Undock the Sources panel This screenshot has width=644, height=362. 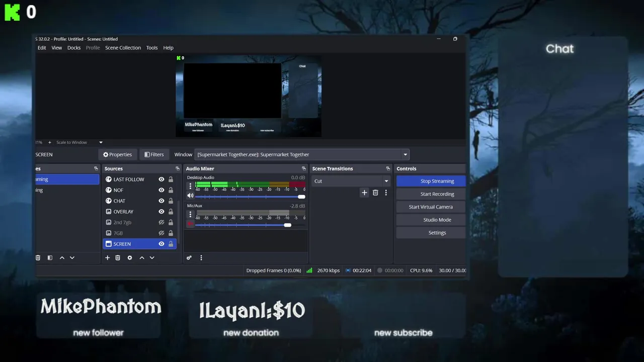(177, 169)
